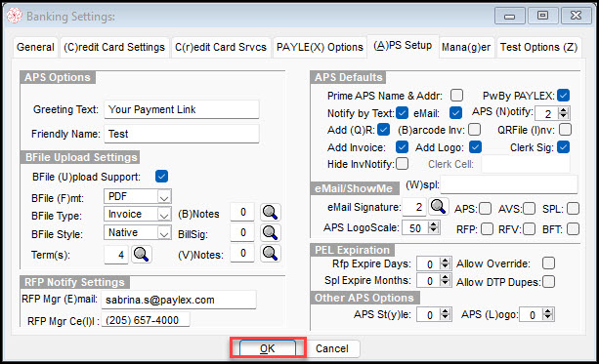Disable Notify by Text checkbox

[x=402, y=112]
